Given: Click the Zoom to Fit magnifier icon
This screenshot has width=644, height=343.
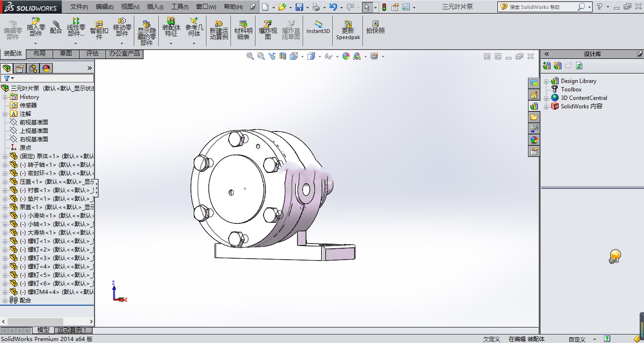Looking at the screenshot, I should pyautogui.click(x=250, y=56).
